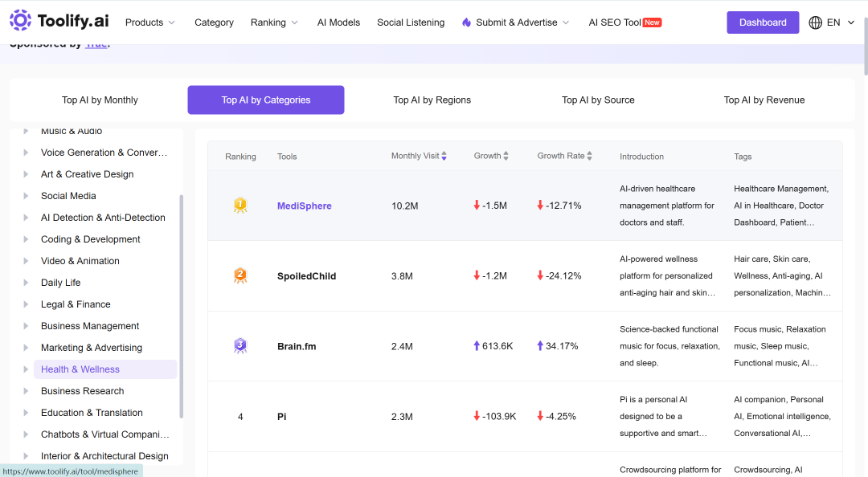Click the Introduction column header
The width and height of the screenshot is (868, 477).
pos(641,157)
